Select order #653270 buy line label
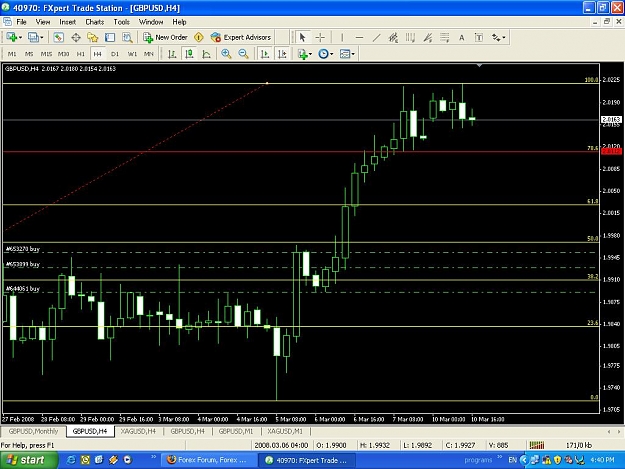Image resolution: width=625 pixels, height=469 pixels. pos(23,249)
